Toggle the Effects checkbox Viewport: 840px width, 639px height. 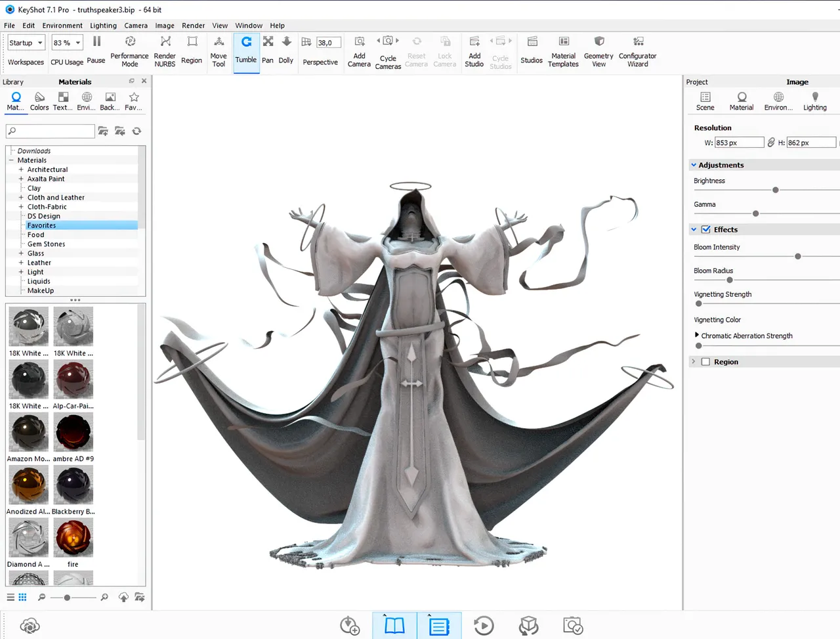706,229
